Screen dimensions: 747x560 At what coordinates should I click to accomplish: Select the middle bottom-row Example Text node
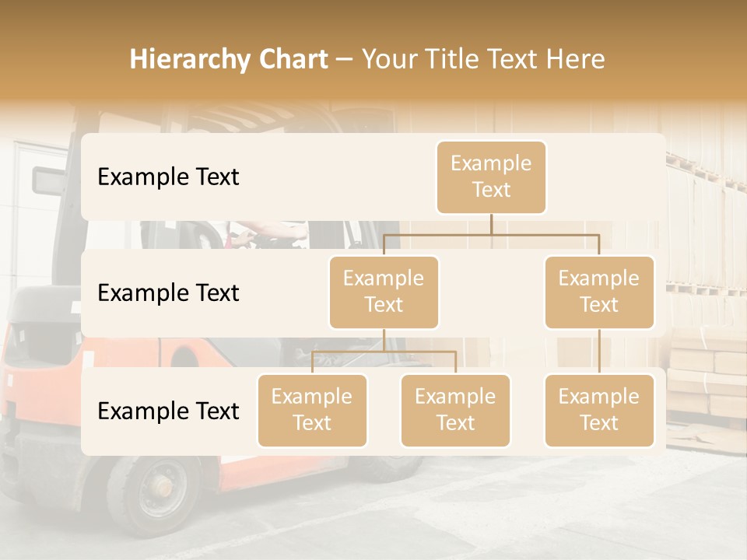point(455,411)
